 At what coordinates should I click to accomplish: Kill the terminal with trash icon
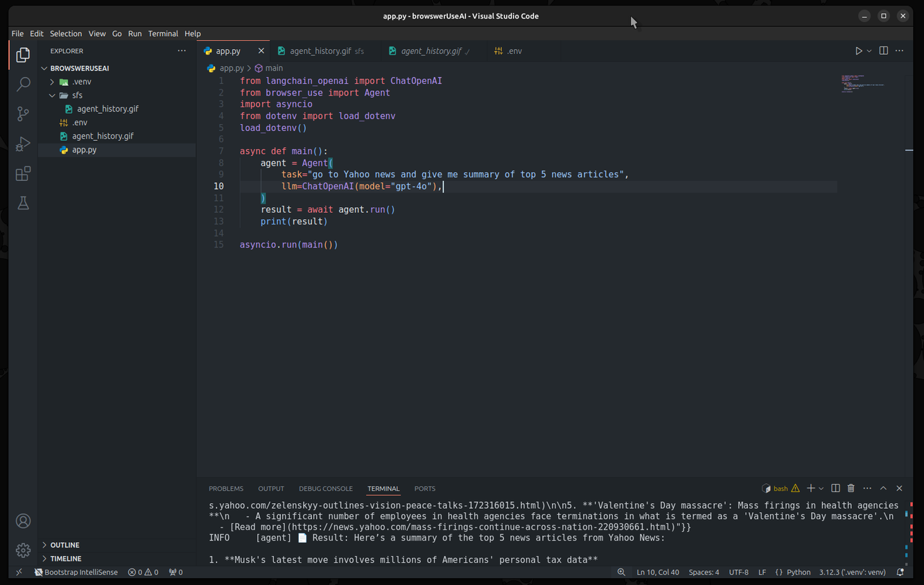pyautogui.click(x=851, y=489)
